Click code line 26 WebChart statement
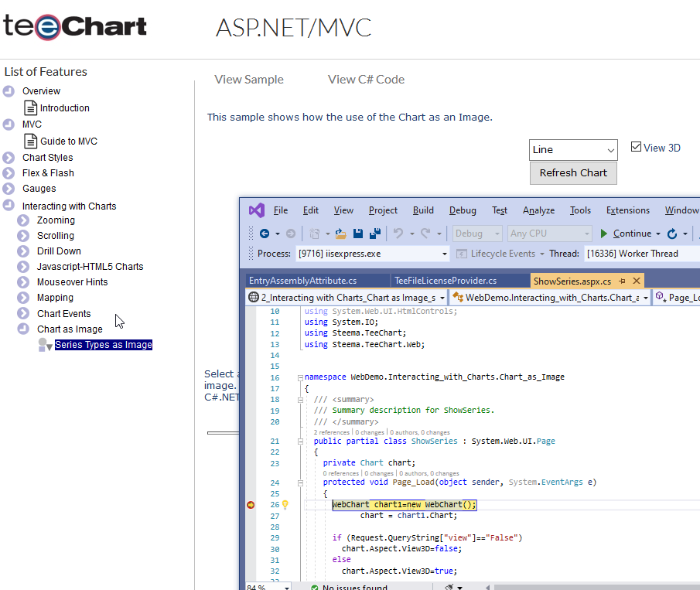The image size is (700, 590). (x=405, y=505)
